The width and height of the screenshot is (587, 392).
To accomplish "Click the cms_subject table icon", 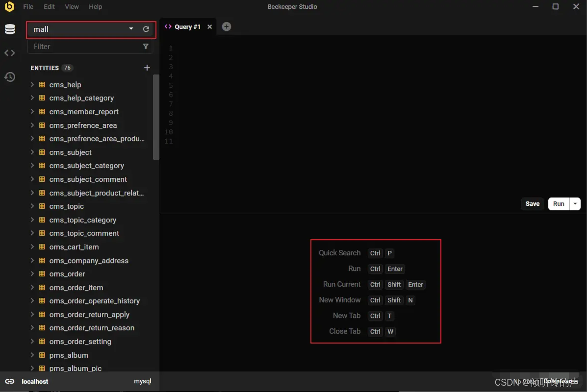I will click(x=42, y=152).
